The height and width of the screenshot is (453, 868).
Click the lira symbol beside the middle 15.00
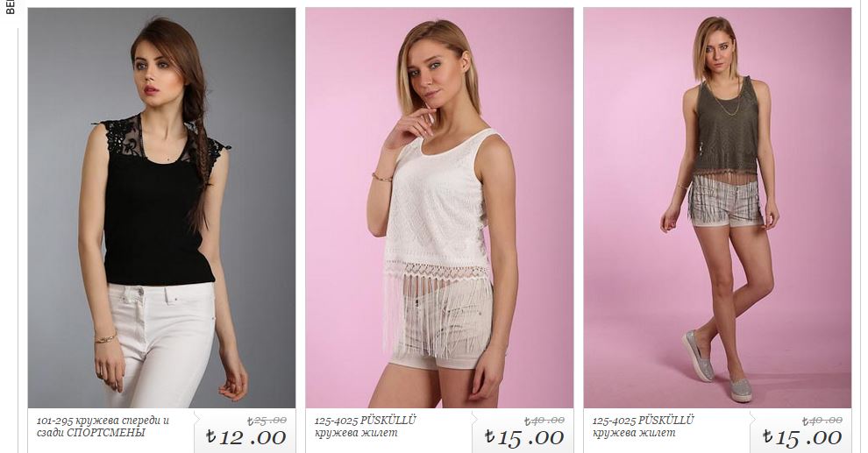tap(489, 436)
